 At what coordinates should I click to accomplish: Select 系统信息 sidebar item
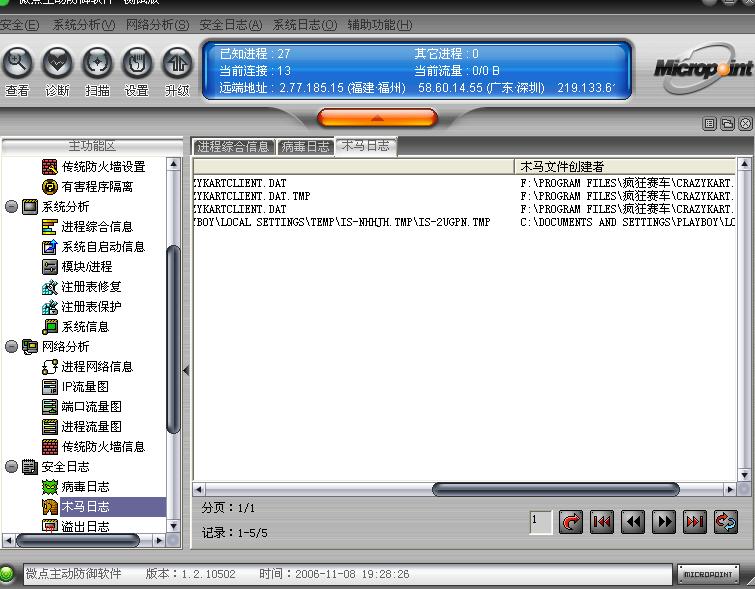coord(76,327)
